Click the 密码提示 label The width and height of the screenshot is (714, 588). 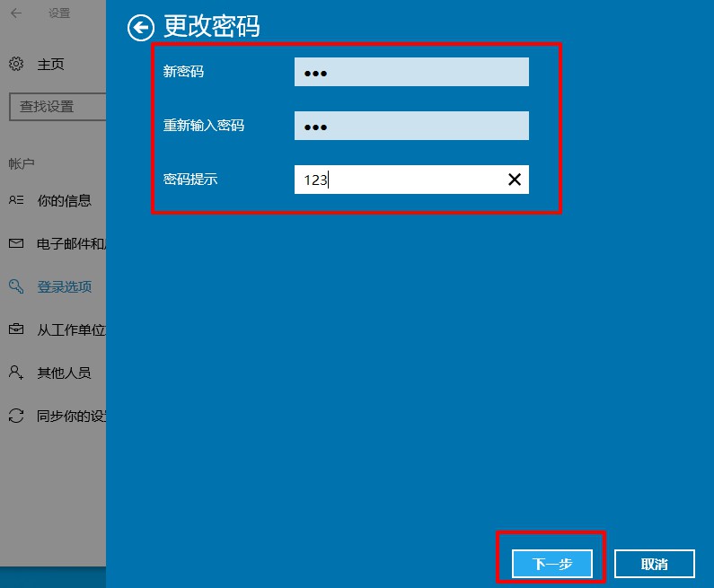click(190, 180)
